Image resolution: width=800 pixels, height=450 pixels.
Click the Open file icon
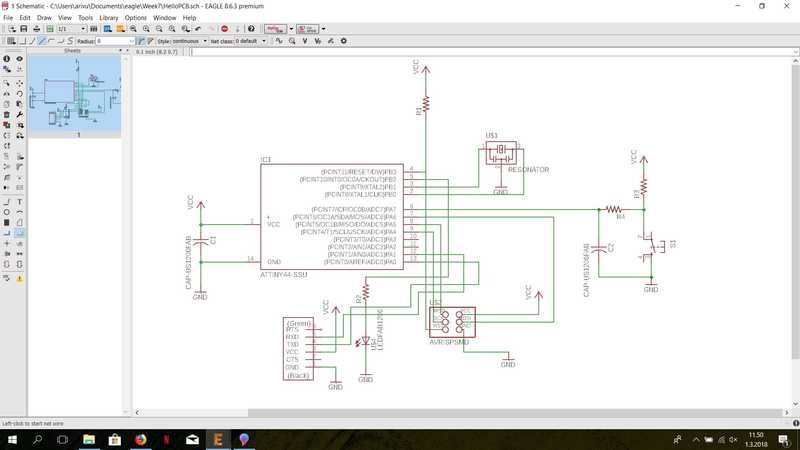tap(11, 29)
